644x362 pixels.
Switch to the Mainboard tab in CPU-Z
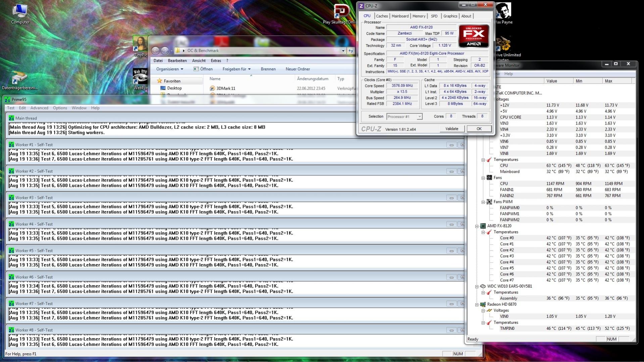400,16
